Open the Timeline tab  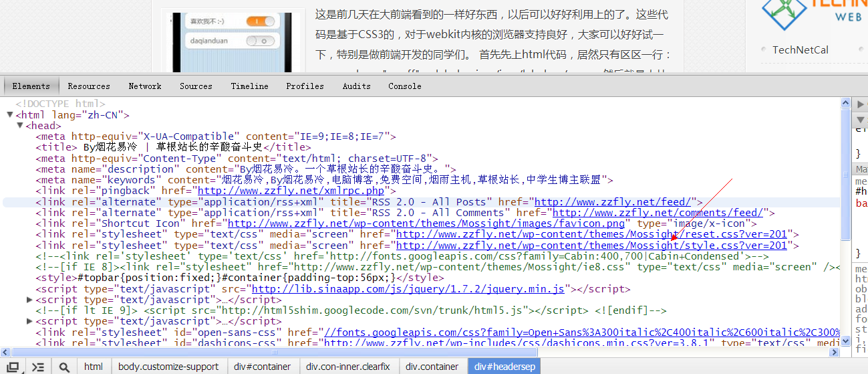pyautogui.click(x=249, y=86)
